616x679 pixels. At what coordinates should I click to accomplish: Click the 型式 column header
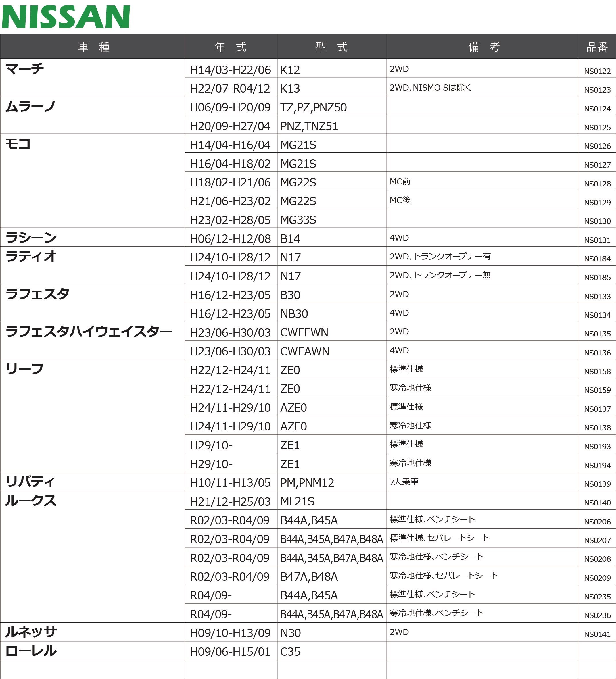click(x=332, y=47)
